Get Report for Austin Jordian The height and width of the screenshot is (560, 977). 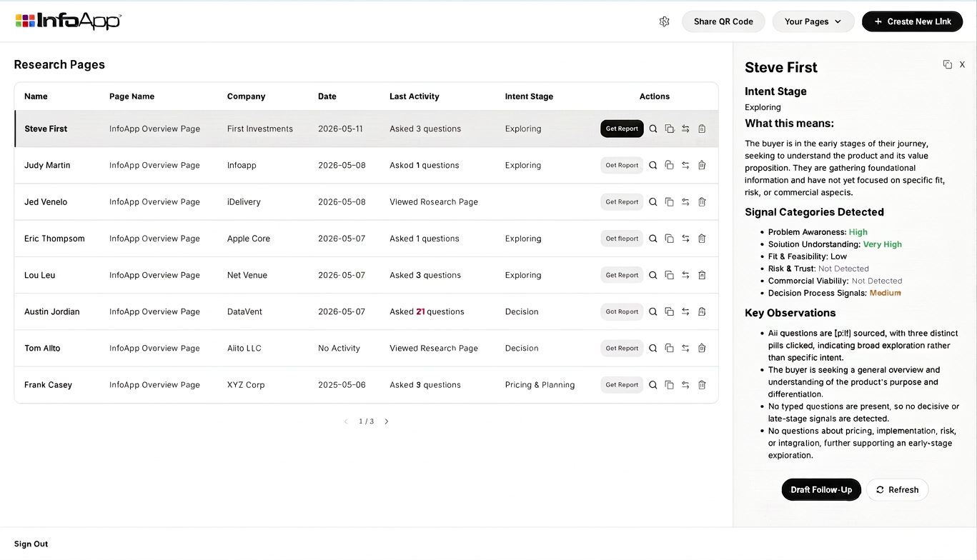(622, 311)
